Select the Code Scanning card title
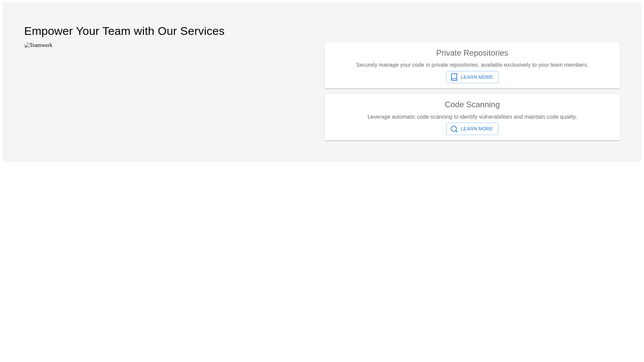 (x=472, y=105)
